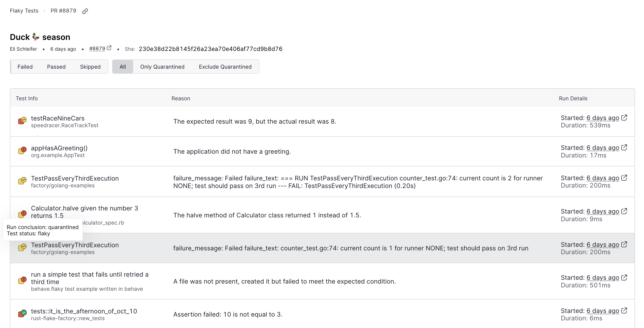This screenshot has height=328, width=644.
Task: Filter tests by Passed
Action: pyautogui.click(x=56, y=67)
